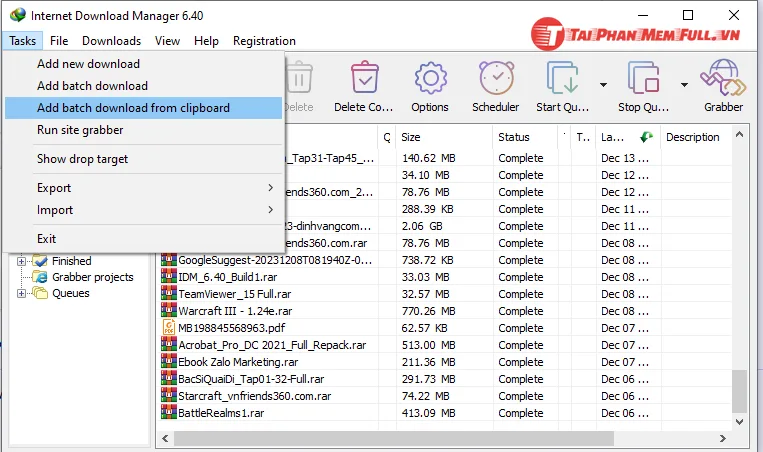Open the Stop Queue dropdown arrow
The image size is (763, 452).
(x=684, y=85)
